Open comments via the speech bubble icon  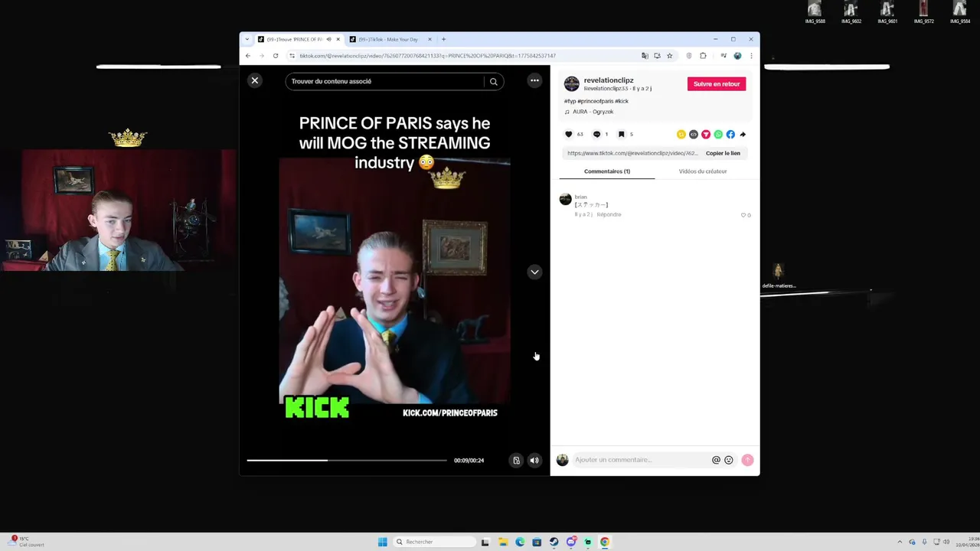point(596,134)
